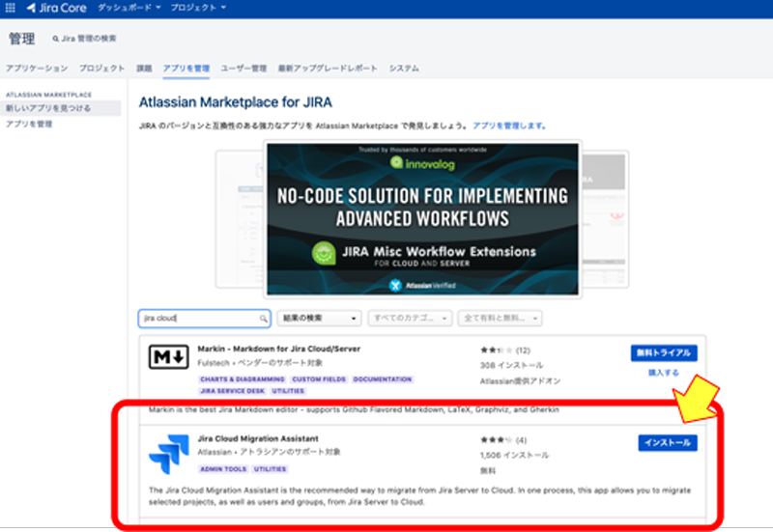The width and height of the screenshot is (773, 532).
Task: Show the previous carousel banner on left
Action: pos(240,219)
